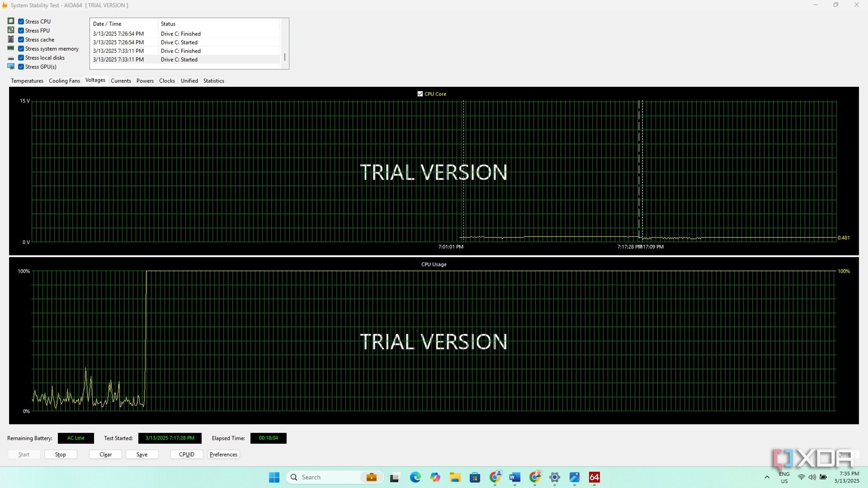The height and width of the screenshot is (488, 868).
Task: Open AIDA64 from the taskbar
Action: pos(594,477)
